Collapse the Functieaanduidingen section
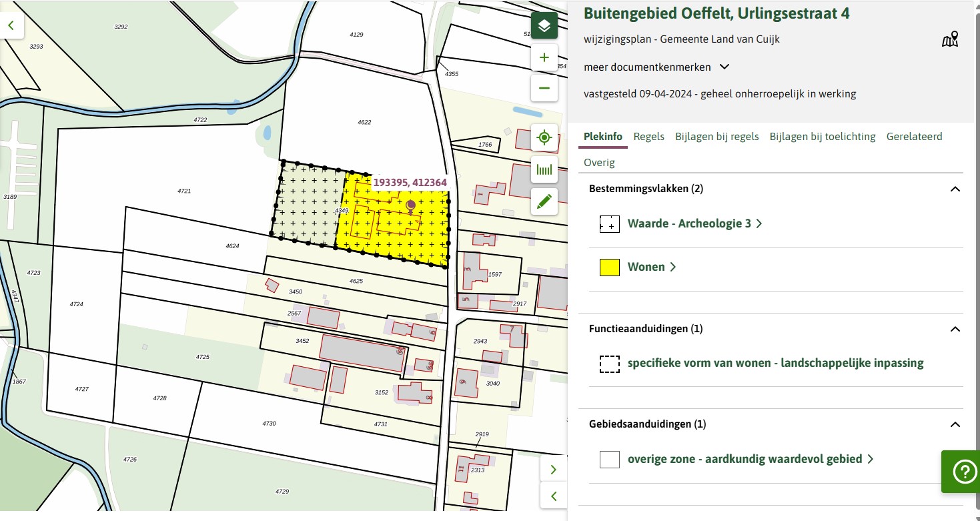Screen dimensions: 980x521 [x=955, y=329]
